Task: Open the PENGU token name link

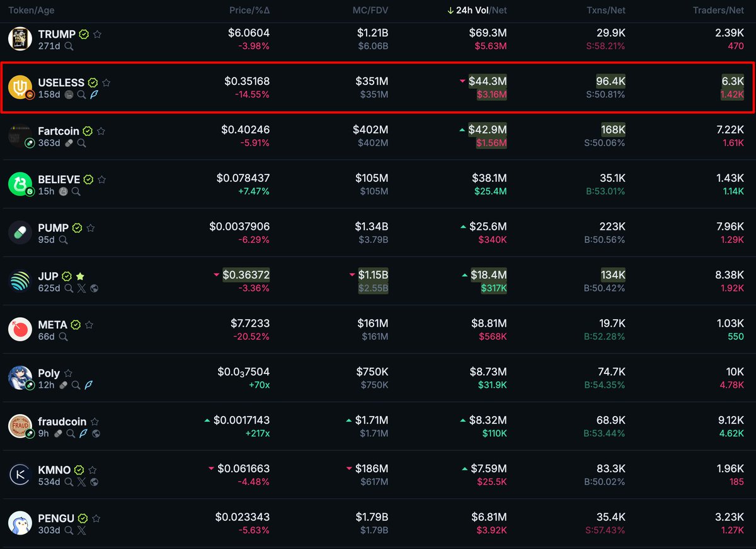Action: 56,518
